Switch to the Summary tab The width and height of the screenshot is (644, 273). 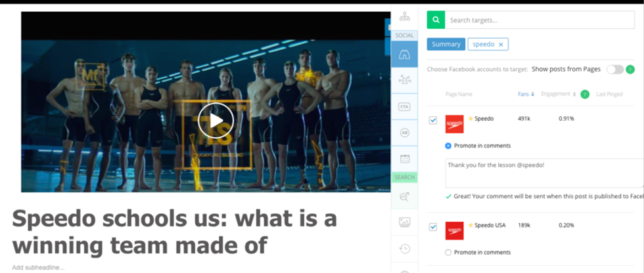[x=446, y=44]
